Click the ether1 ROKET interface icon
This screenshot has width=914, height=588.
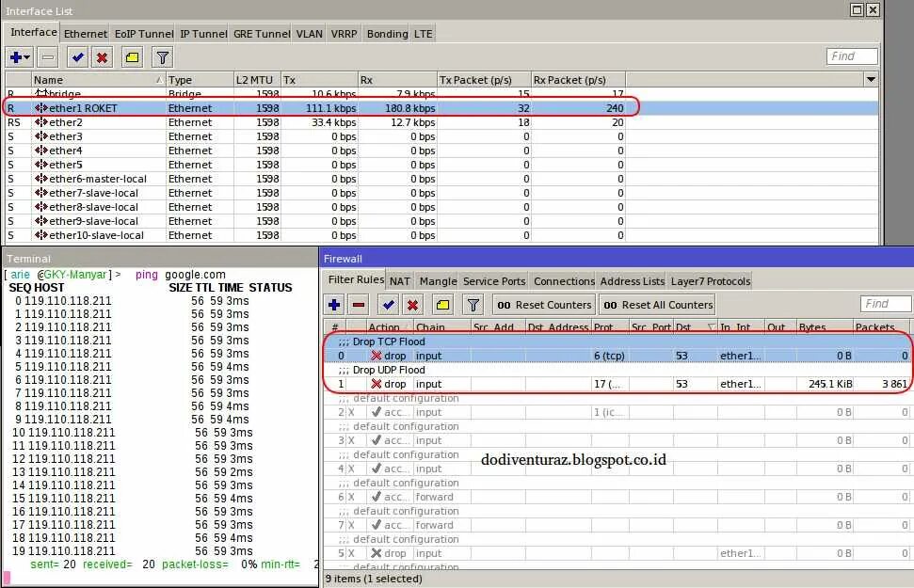40,108
